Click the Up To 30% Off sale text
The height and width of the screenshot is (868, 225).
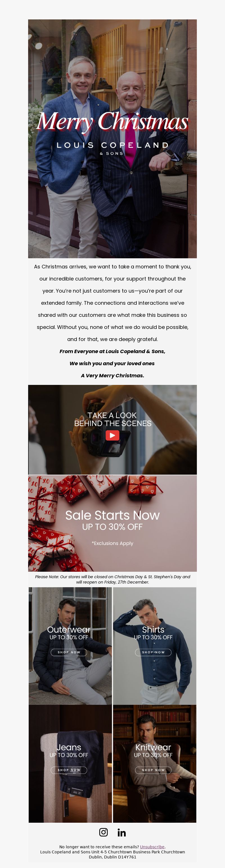[x=112, y=526]
